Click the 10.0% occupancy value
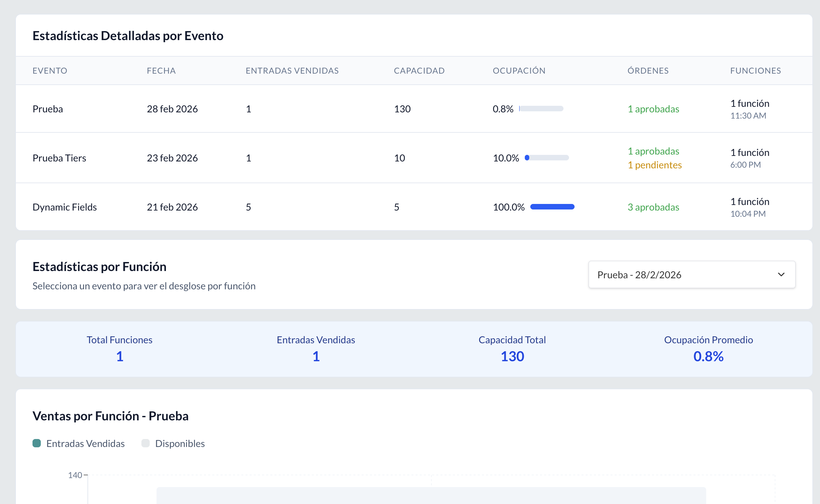 [x=506, y=158]
